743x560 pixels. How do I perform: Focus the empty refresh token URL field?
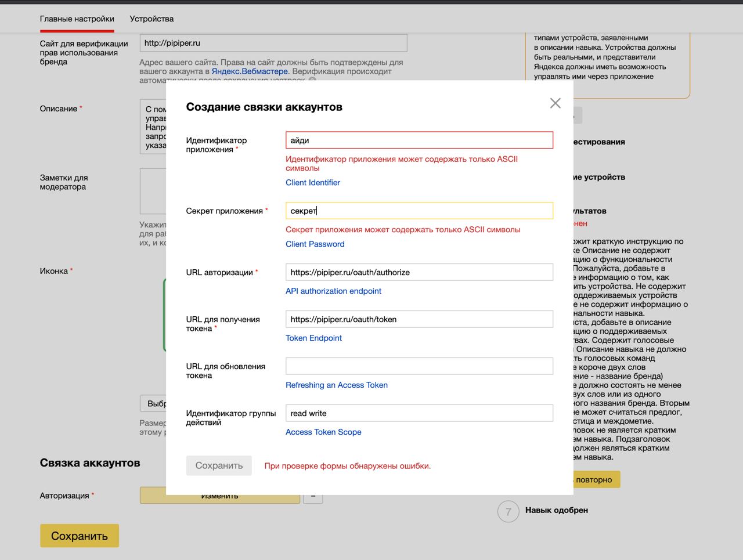(419, 366)
